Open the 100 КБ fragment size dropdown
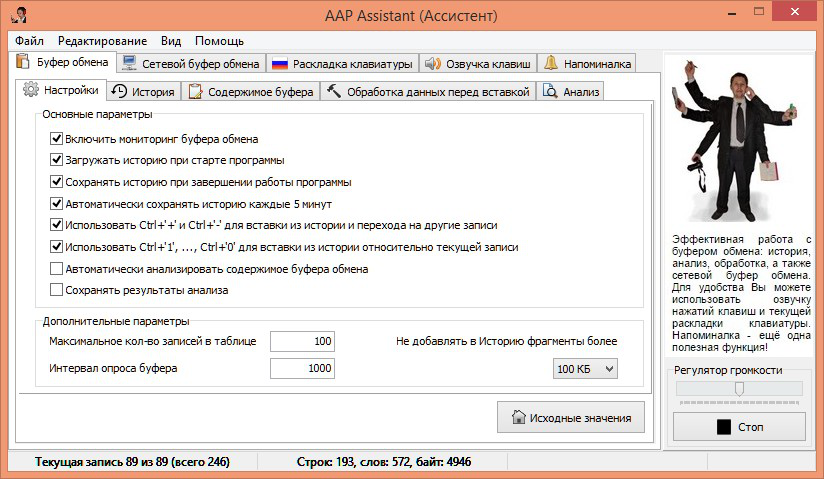This screenshot has width=824, height=479. tap(585, 369)
